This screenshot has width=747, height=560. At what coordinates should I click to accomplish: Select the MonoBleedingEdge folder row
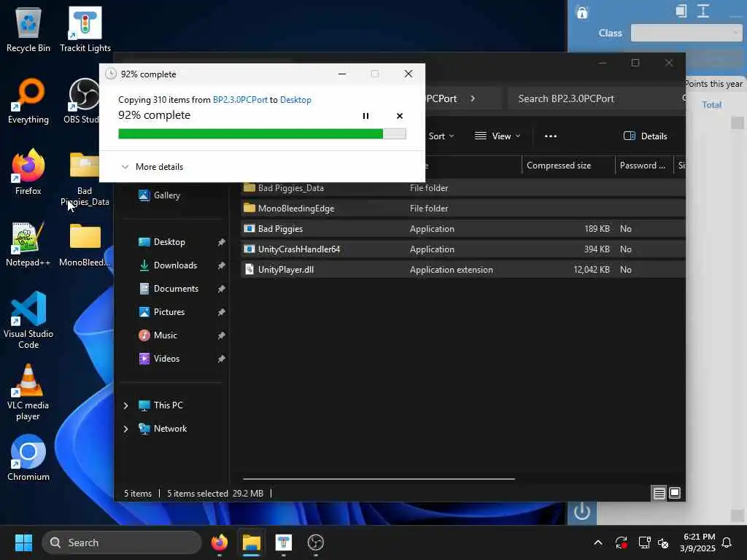463,209
